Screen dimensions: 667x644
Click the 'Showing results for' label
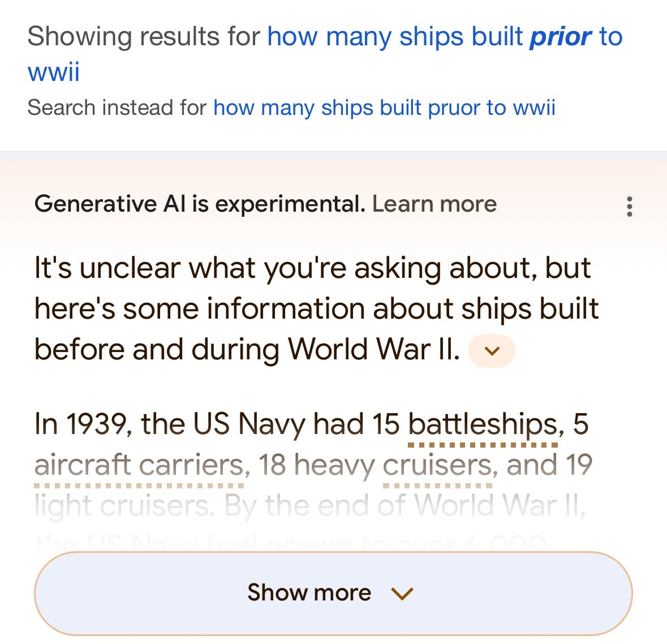click(x=143, y=37)
